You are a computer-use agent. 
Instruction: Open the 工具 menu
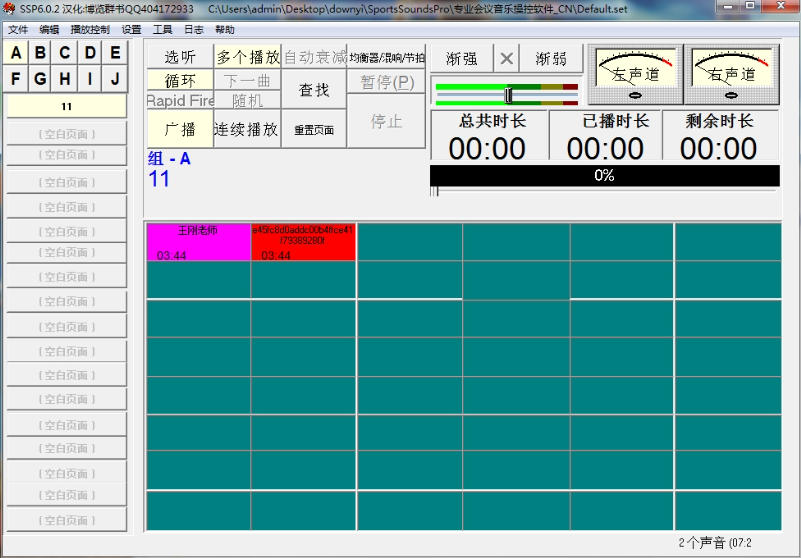pos(162,30)
